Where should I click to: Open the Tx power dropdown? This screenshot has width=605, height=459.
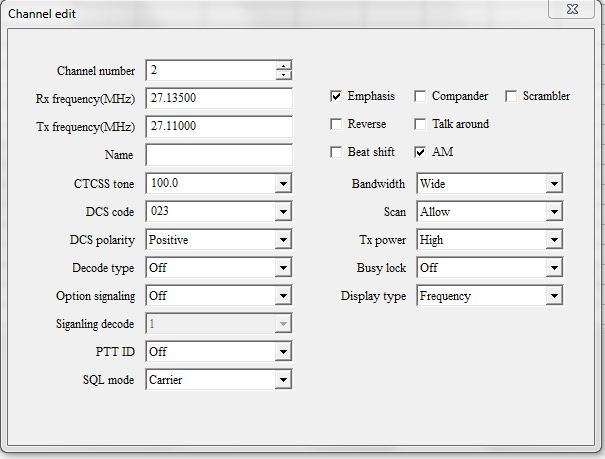click(554, 240)
